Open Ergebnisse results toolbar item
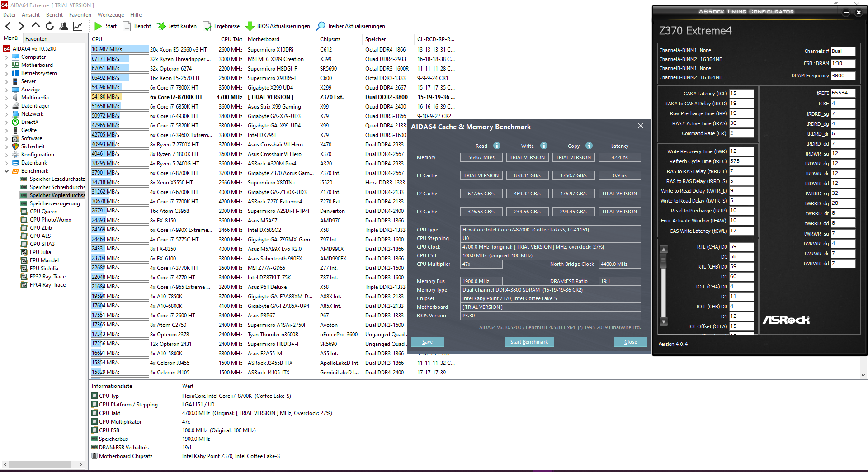The image size is (868, 472). [222, 26]
